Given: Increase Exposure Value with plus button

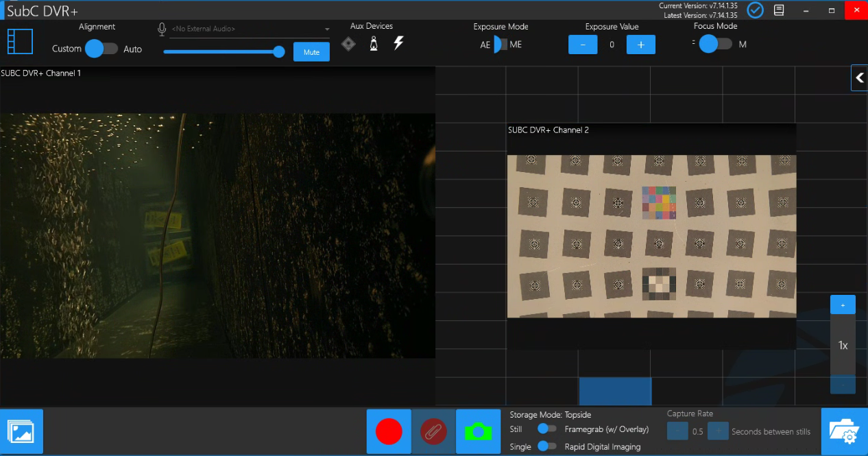Looking at the screenshot, I should (641, 45).
